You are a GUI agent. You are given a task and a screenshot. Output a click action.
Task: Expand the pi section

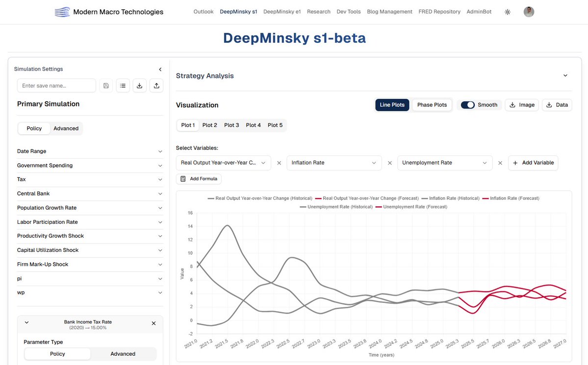[90, 279]
